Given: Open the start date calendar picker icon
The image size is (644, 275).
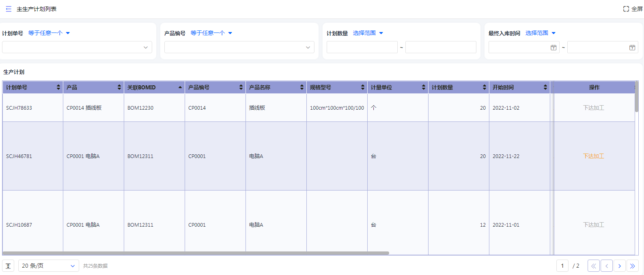Looking at the screenshot, I should [553, 48].
